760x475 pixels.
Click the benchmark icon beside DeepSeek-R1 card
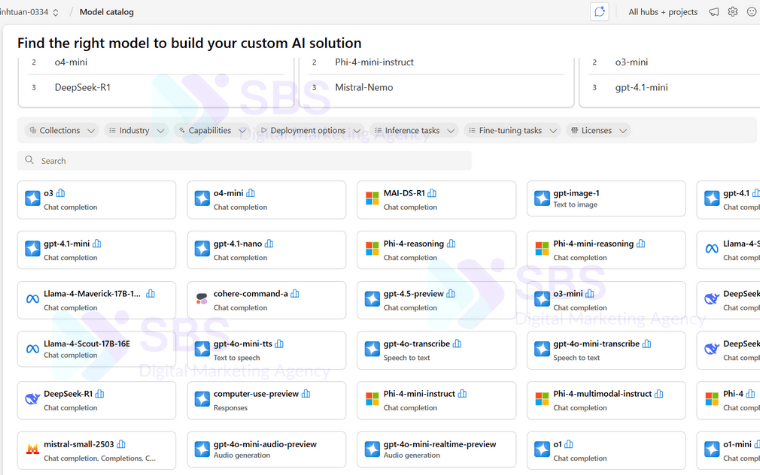click(x=100, y=394)
